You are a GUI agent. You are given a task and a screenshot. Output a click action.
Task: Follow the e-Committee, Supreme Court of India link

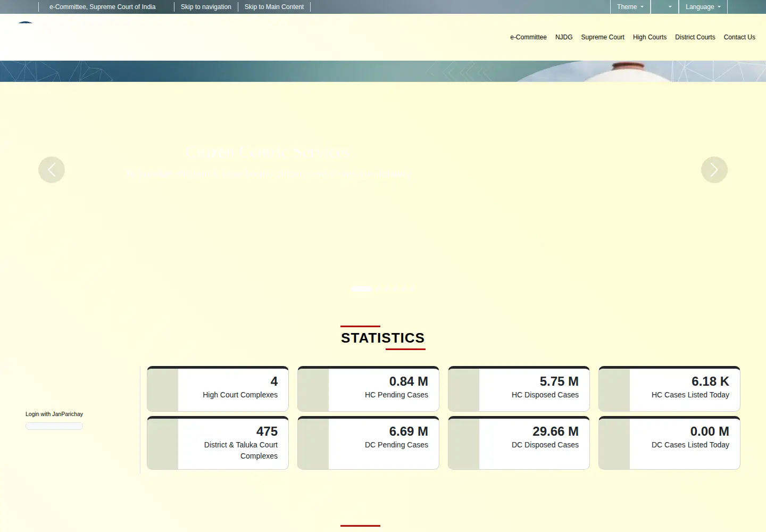[x=103, y=7]
